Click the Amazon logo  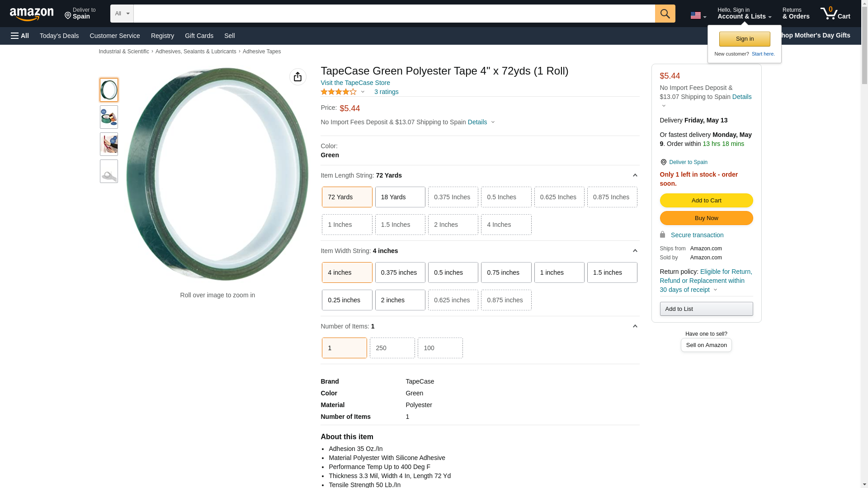(32, 14)
